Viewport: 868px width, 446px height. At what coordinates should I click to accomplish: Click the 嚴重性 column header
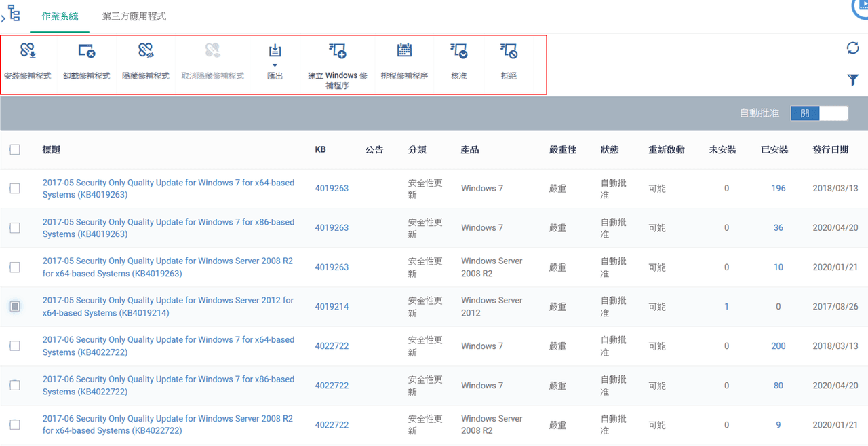click(x=563, y=149)
